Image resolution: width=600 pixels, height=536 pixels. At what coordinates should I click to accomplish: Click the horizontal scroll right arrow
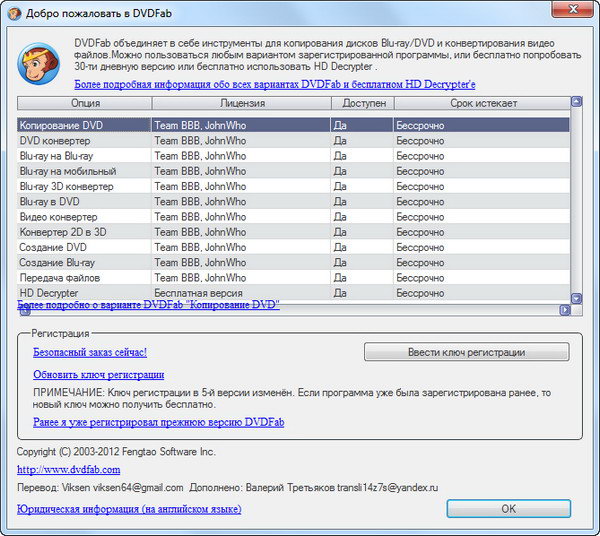(x=576, y=310)
